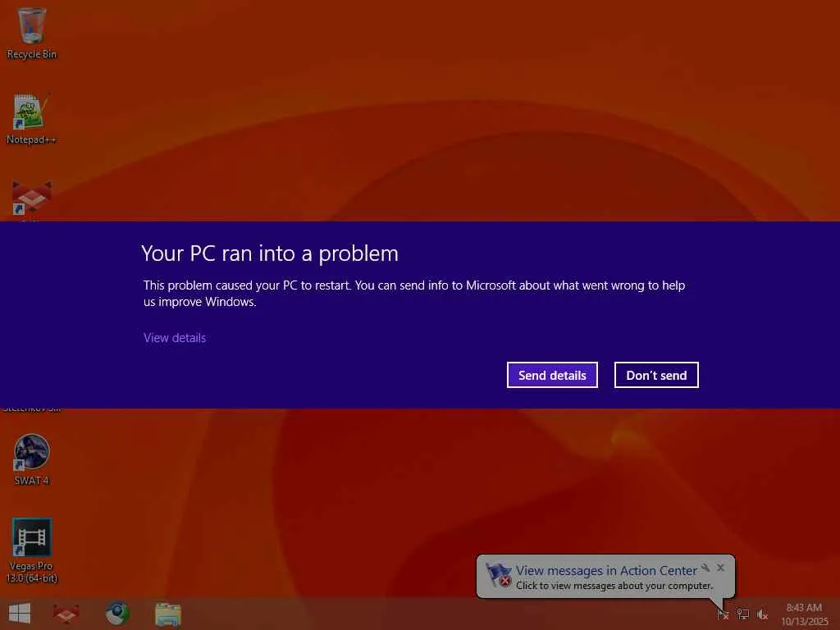Select the red fox desktop shortcut

point(32,199)
